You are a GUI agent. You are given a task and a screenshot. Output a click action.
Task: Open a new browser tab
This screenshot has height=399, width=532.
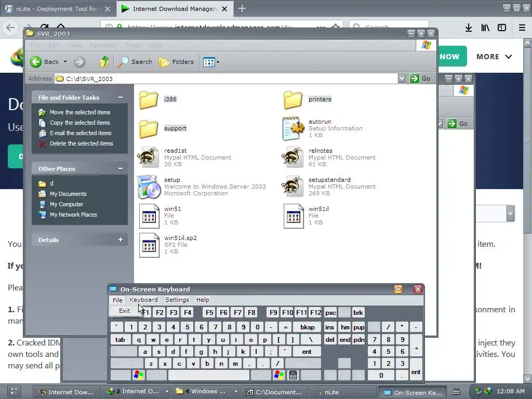pos(242,8)
